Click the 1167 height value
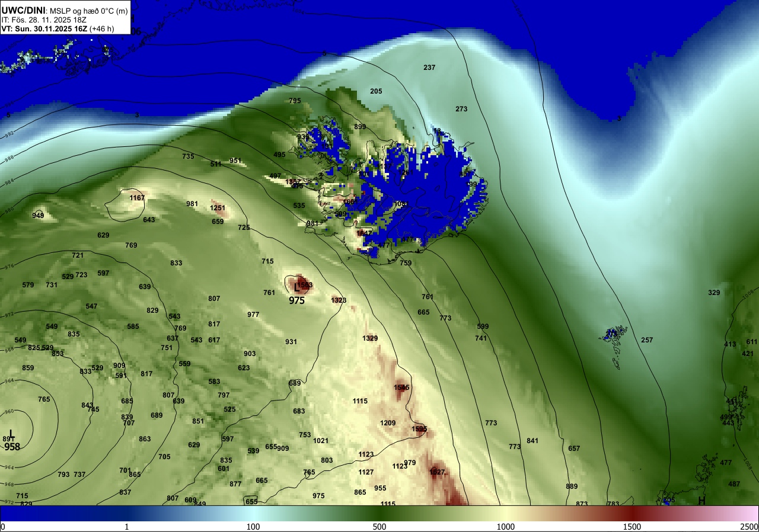The height and width of the screenshot is (532, 759). (x=138, y=198)
